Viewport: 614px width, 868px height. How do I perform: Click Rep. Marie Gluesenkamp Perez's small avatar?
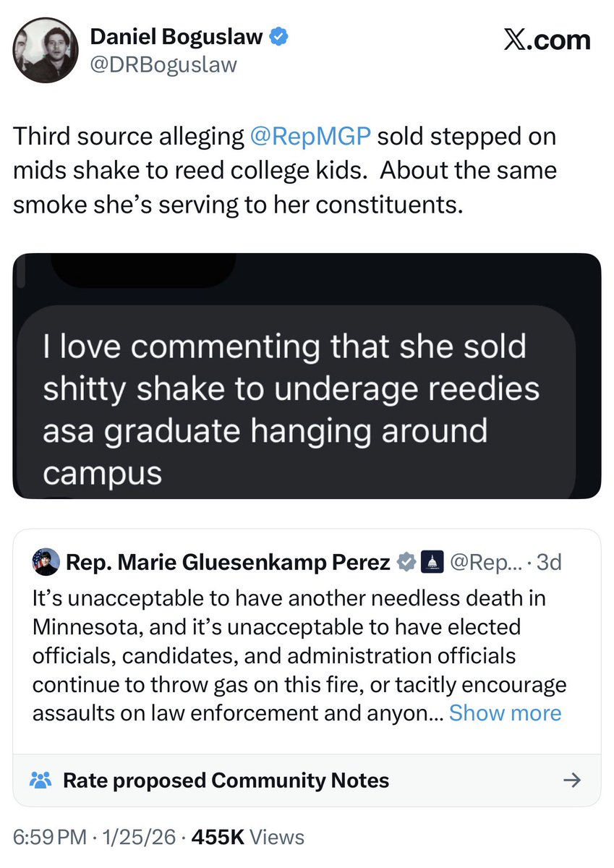click(46, 561)
